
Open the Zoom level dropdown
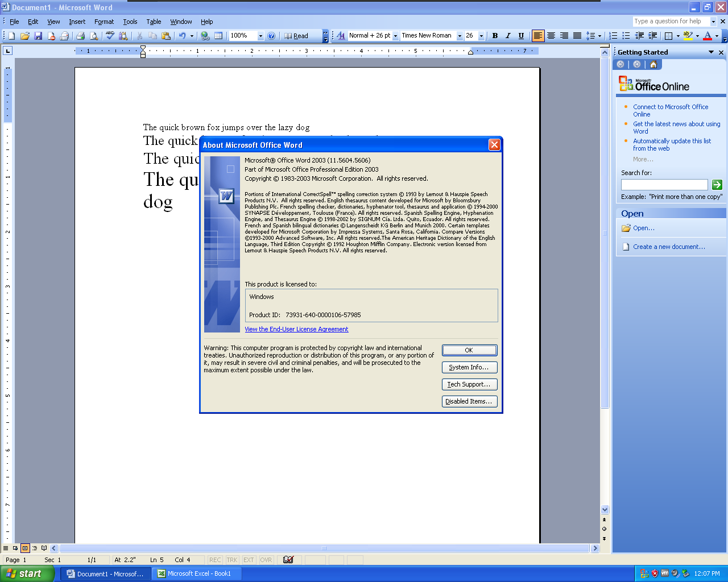pyautogui.click(x=260, y=35)
